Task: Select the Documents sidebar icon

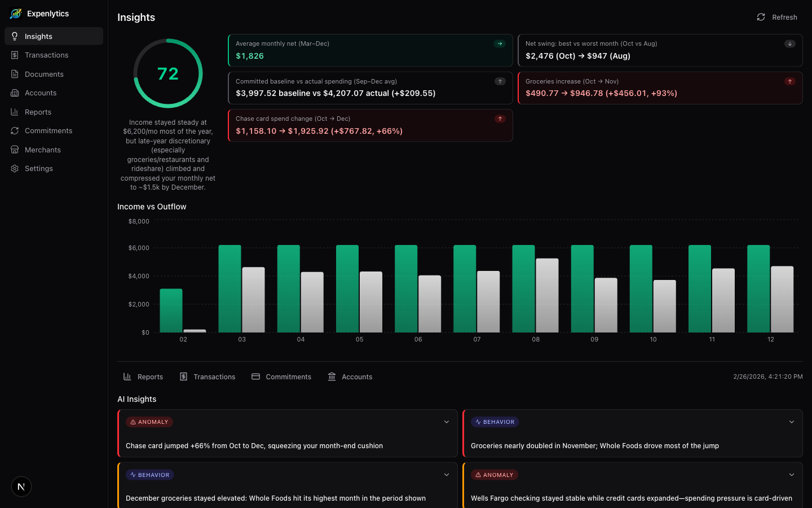Action: click(x=14, y=74)
